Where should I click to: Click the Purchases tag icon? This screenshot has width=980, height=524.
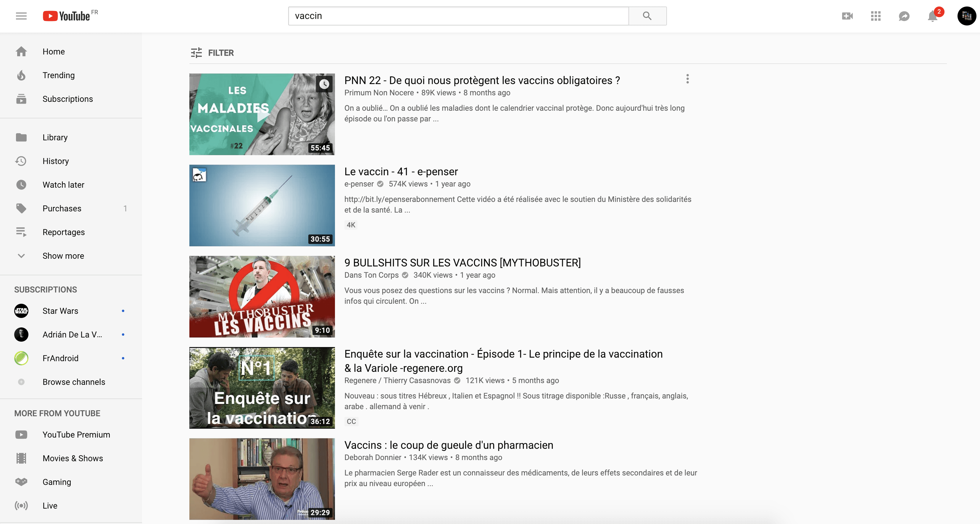tap(21, 208)
